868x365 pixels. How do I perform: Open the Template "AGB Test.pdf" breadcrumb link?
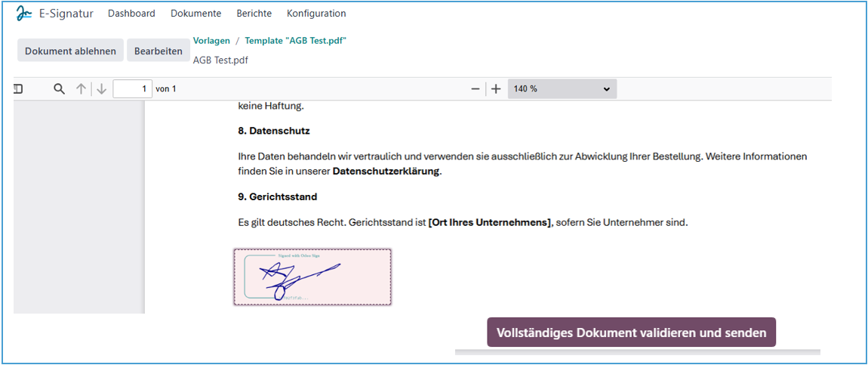[295, 41]
